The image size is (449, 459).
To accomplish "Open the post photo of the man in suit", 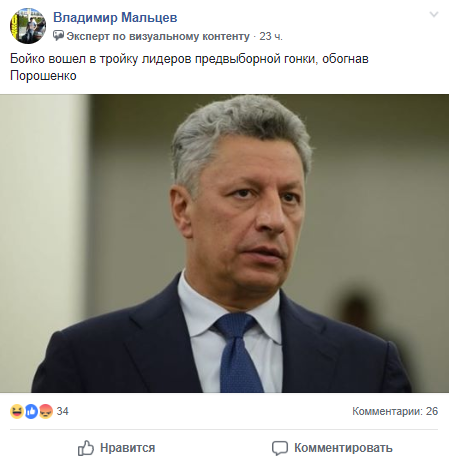I will click(x=224, y=243).
